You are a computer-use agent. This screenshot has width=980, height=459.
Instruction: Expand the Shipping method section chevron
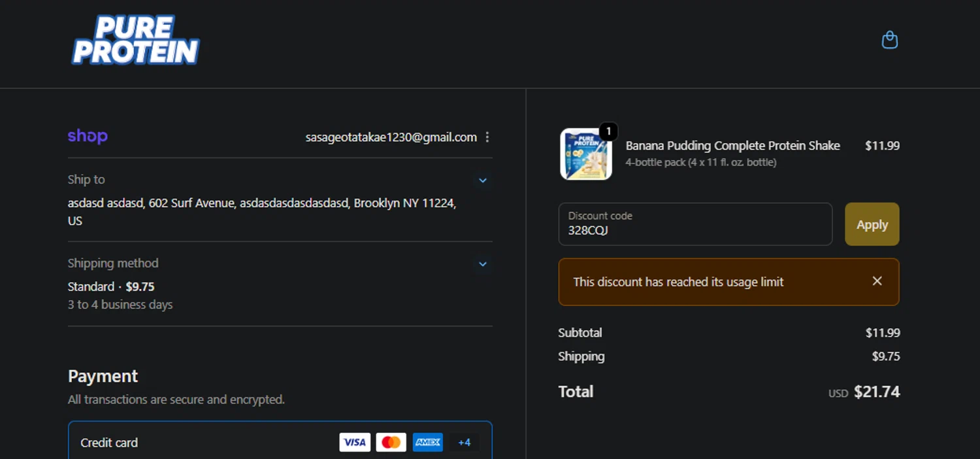pyautogui.click(x=483, y=264)
